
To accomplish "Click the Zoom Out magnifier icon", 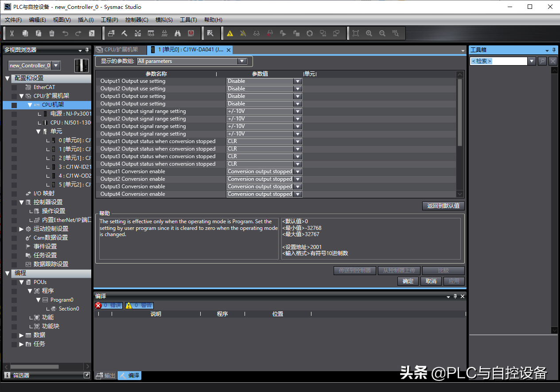I will point(382,33).
